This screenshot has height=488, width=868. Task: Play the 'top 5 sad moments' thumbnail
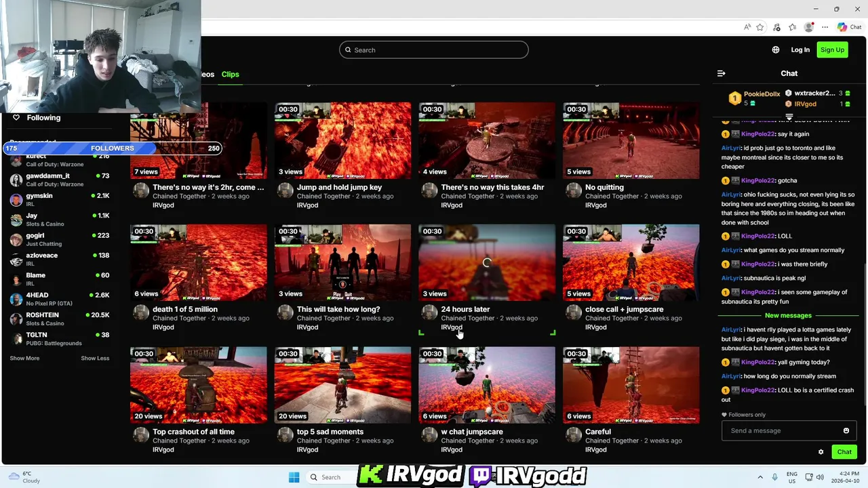[342, 385]
